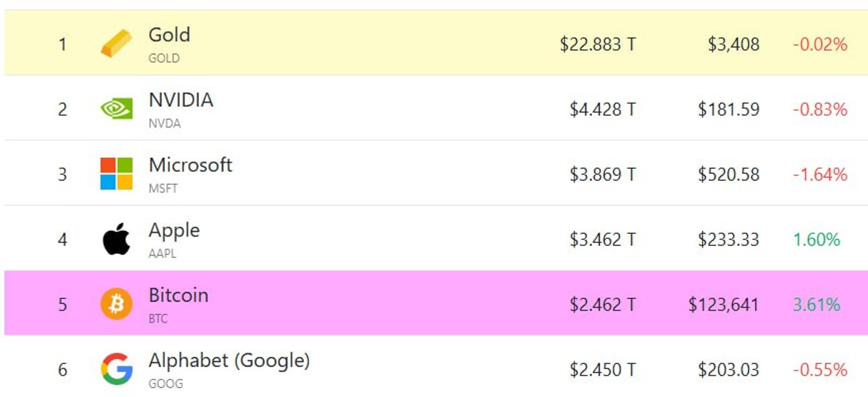Click the Google G logo
The width and height of the screenshot is (868, 397).
coord(116,369)
